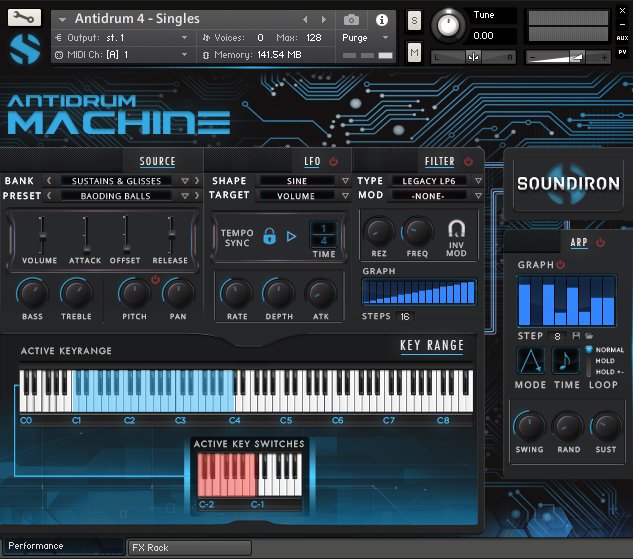
Task: Click the wrench edit-mode icon
Action: [x=25, y=18]
